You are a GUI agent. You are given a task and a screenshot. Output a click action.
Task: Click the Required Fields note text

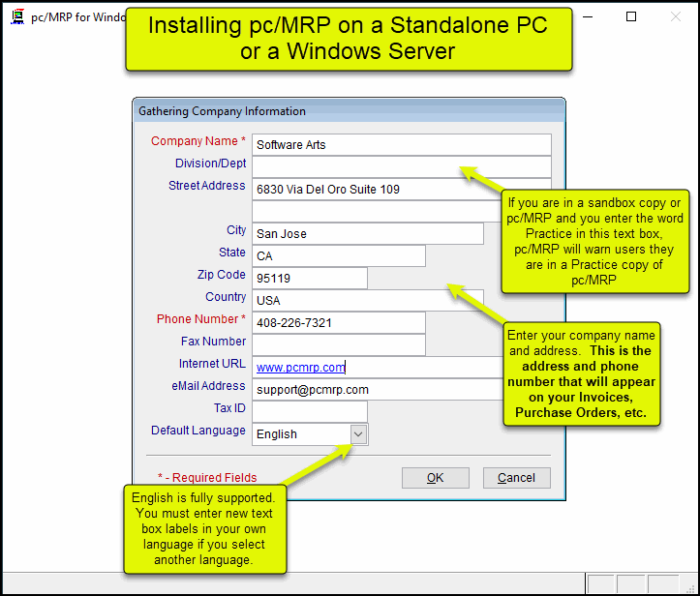pyautogui.click(x=207, y=478)
